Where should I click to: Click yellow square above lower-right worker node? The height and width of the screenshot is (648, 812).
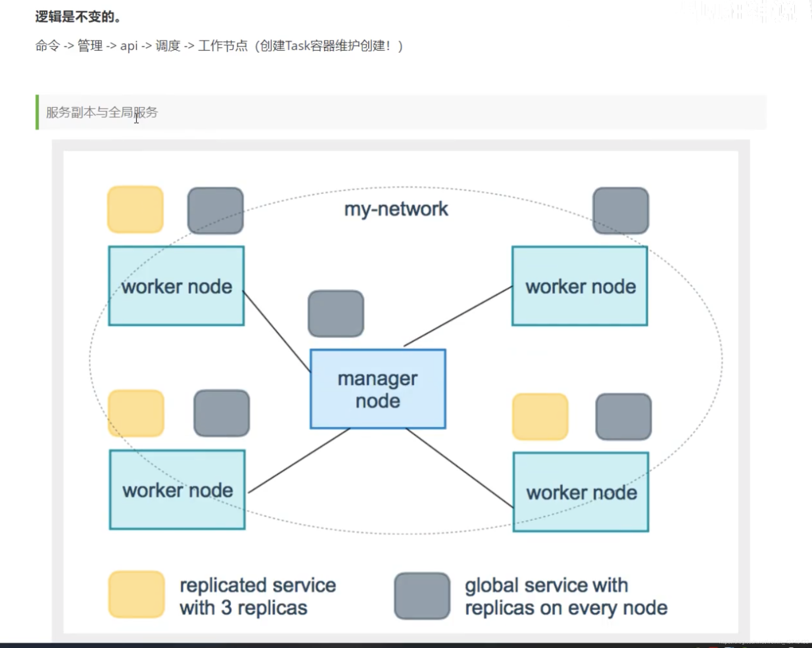click(x=540, y=416)
